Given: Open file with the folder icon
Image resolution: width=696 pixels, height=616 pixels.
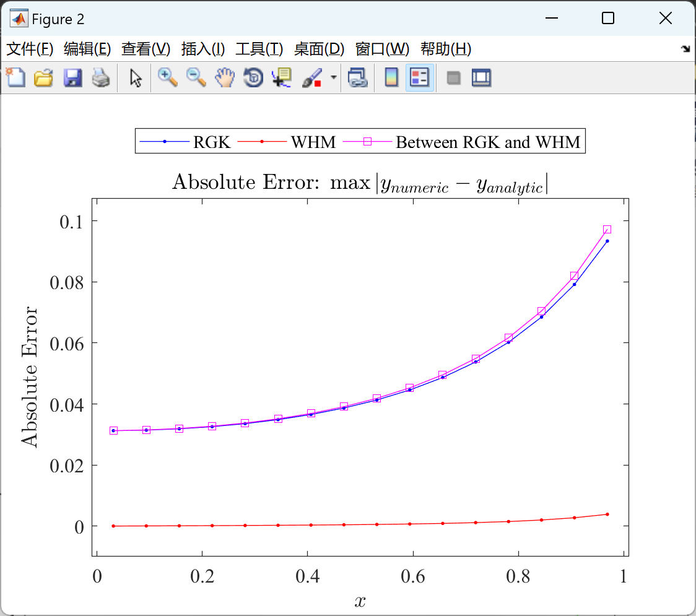Looking at the screenshot, I should click(x=43, y=77).
